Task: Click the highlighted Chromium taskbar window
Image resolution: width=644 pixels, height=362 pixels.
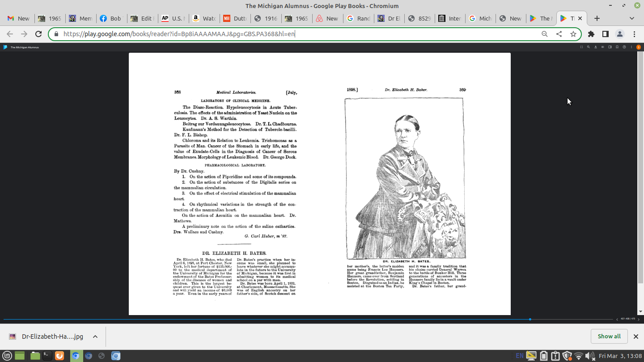Action: pos(76,356)
